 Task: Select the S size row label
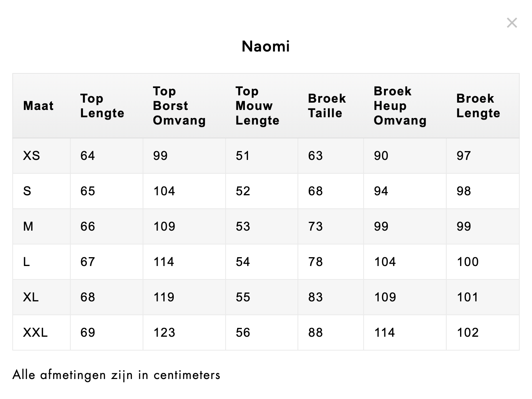[x=27, y=191]
